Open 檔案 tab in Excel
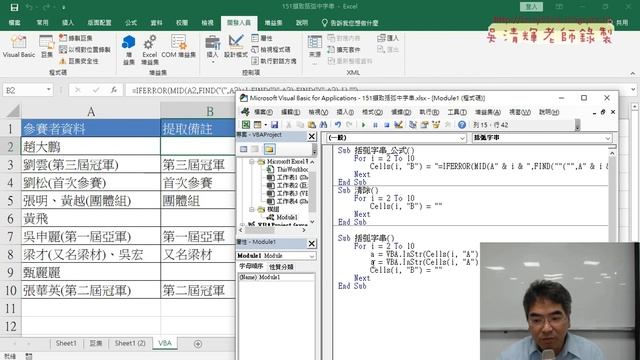Image resolution: width=640 pixels, height=360 pixels. tap(14, 23)
